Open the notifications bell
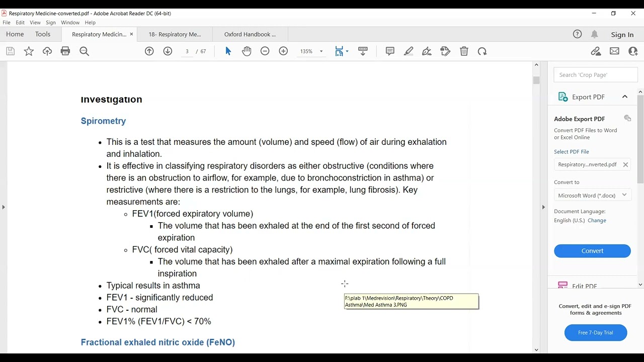The height and width of the screenshot is (362, 644). (595, 34)
